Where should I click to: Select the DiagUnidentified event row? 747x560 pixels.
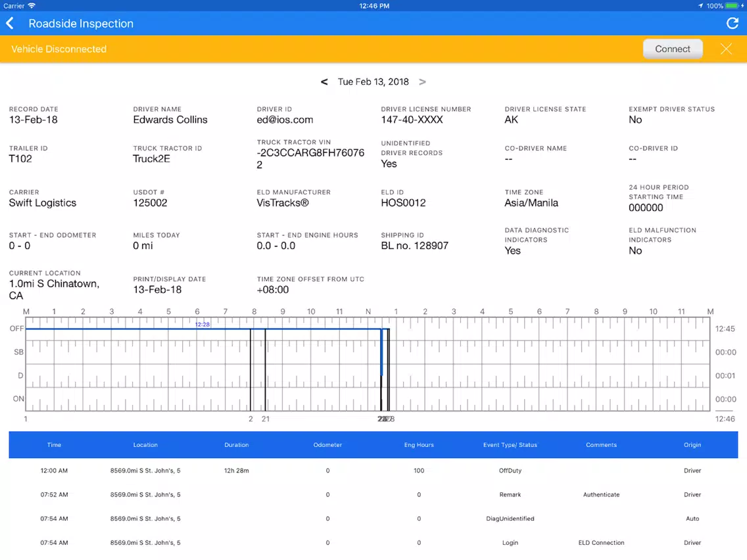[x=373, y=519]
